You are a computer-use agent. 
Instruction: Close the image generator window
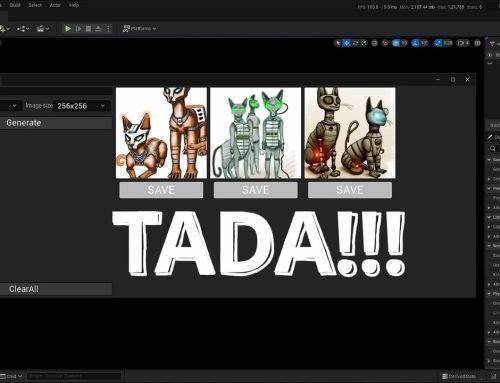tap(468, 79)
